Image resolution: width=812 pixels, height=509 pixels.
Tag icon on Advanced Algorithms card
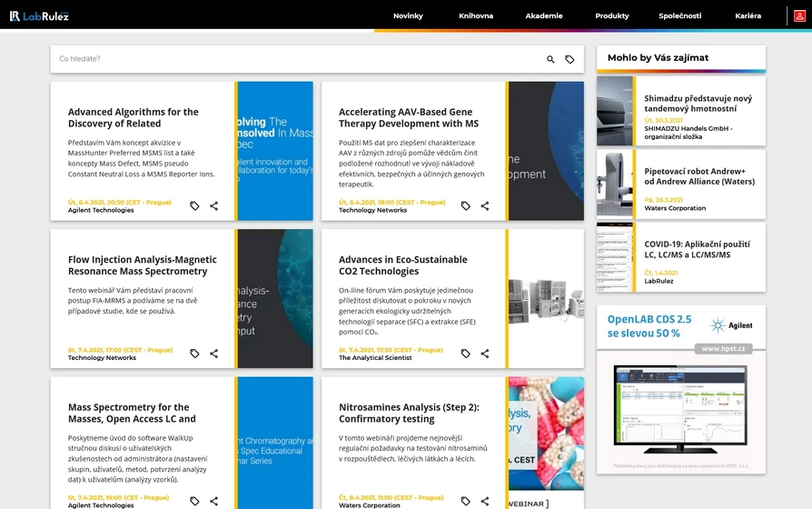click(194, 205)
